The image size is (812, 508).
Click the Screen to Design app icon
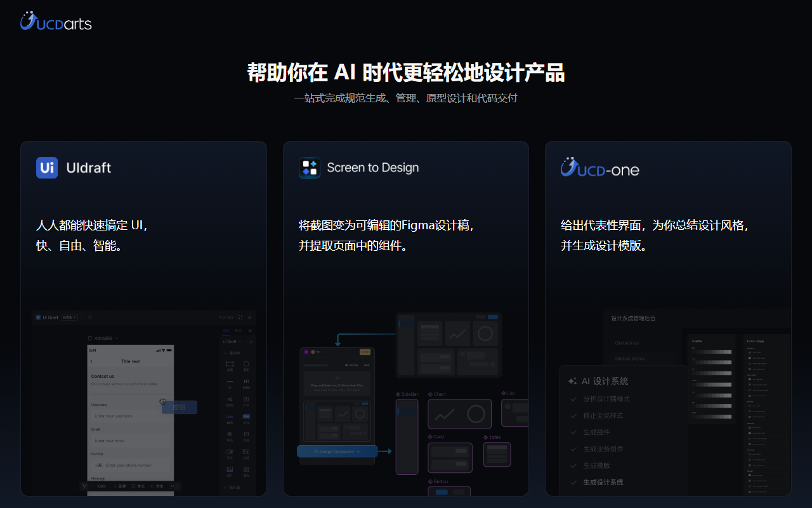coord(310,168)
